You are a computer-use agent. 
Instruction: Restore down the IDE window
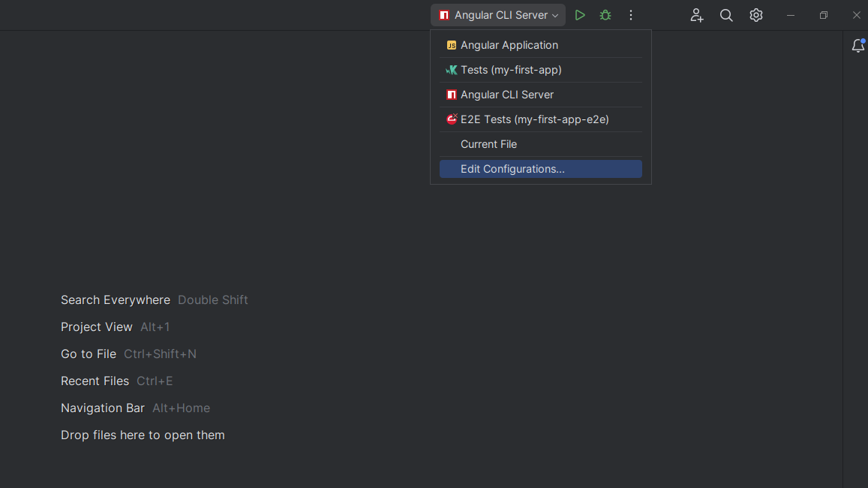824,15
